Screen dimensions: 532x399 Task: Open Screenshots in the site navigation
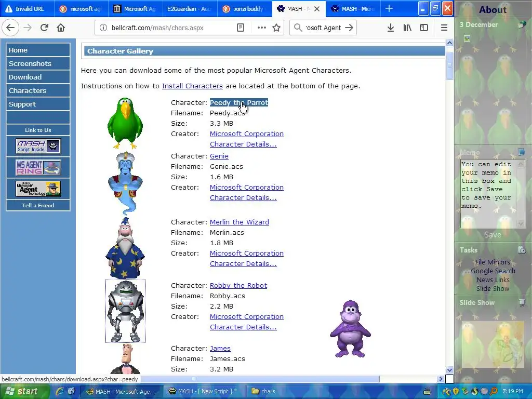pos(38,63)
